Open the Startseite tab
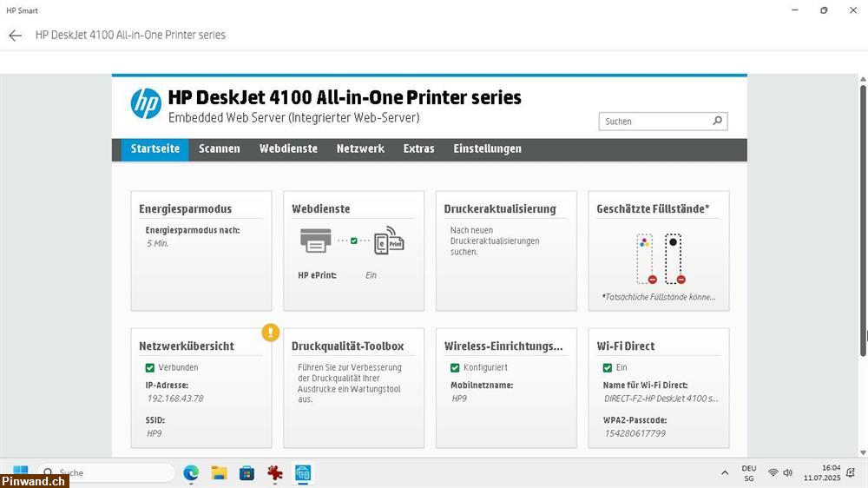The image size is (868, 488). [155, 149]
